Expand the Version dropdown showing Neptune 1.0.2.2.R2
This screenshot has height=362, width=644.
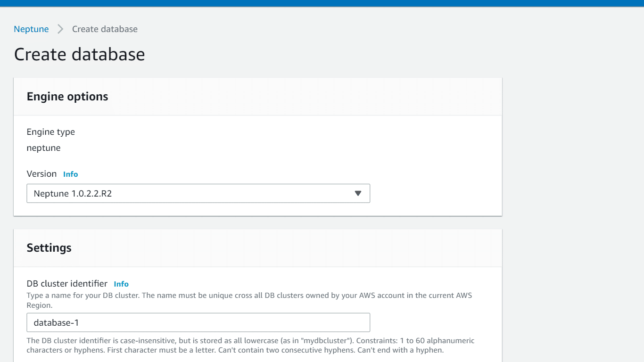coord(198,193)
